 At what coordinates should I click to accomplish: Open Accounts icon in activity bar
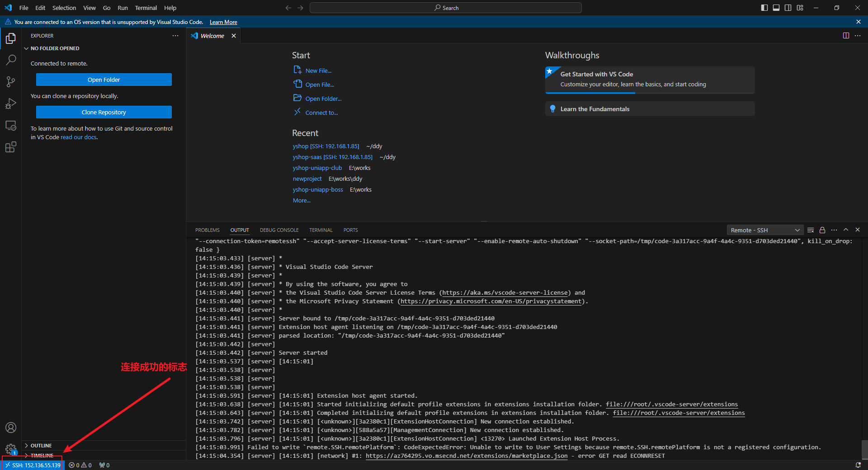click(11, 428)
